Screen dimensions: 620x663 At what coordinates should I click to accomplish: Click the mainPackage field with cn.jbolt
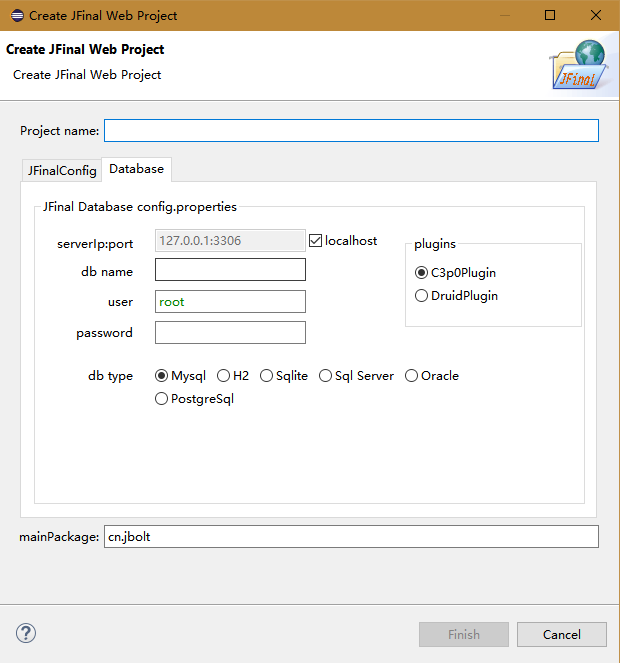(x=351, y=537)
